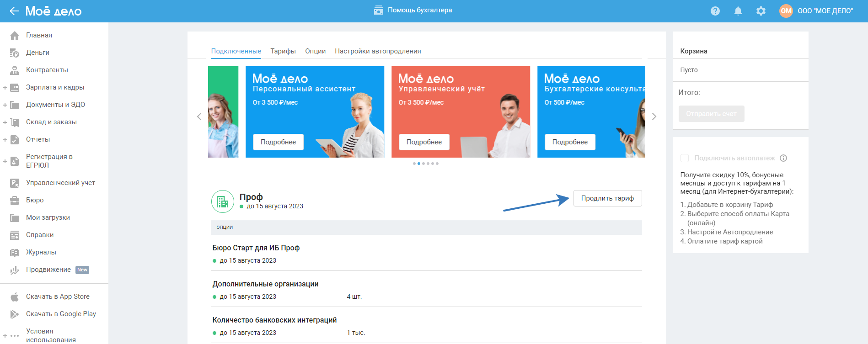The image size is (868, 344).
Task: Click the Персональный ассистент banner image
Action: pyautogui.click(x=315, y=112)
